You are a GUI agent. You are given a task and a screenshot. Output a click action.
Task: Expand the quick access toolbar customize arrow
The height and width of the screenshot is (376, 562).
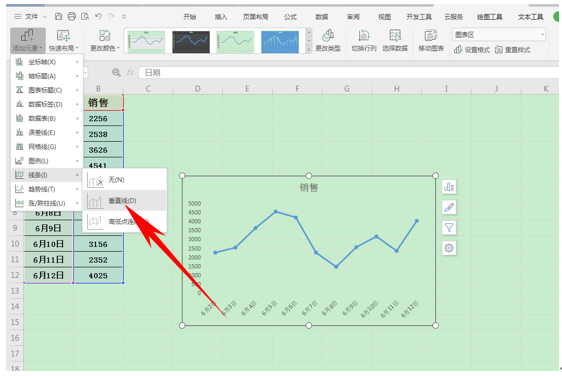(x=124, y=16)
